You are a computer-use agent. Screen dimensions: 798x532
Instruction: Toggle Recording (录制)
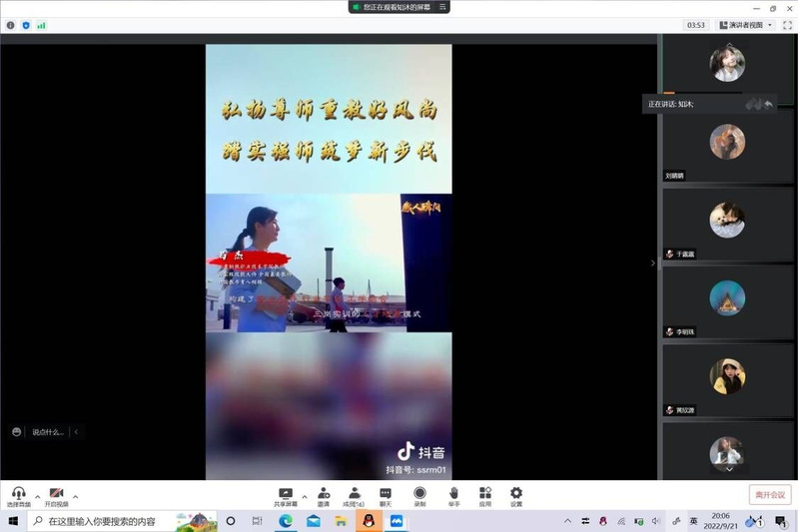[419, 495]
